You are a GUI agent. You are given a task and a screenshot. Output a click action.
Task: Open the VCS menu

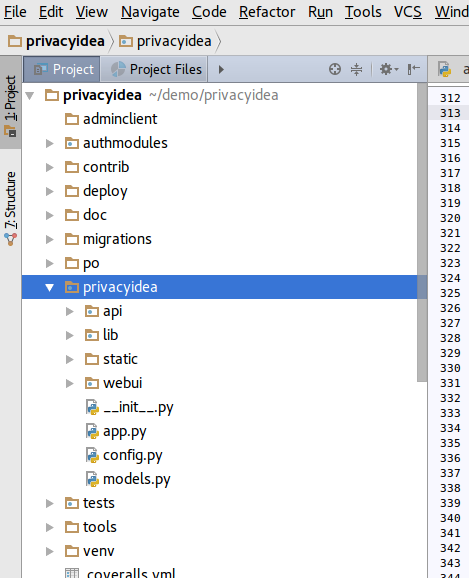[x=408, y=12]
